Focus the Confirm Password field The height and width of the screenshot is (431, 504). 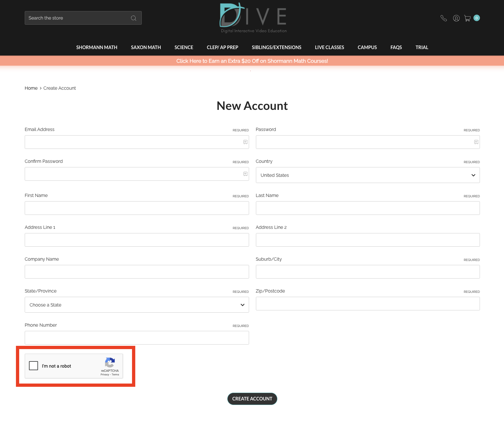tap(137, 174)
